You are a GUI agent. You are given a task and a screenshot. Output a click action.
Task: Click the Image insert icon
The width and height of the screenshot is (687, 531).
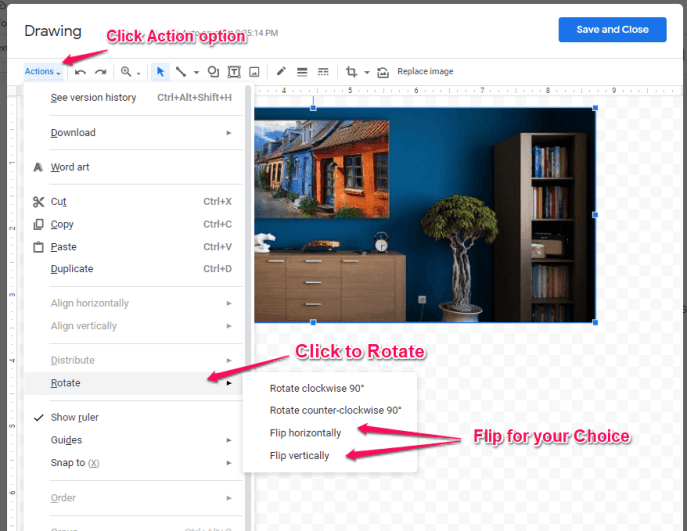pos(254,71)
